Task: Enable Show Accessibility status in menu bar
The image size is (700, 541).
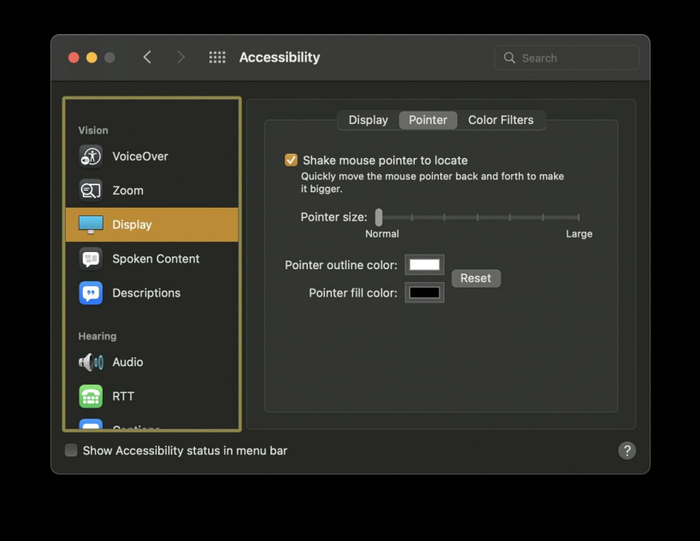Action: (71, 451)
